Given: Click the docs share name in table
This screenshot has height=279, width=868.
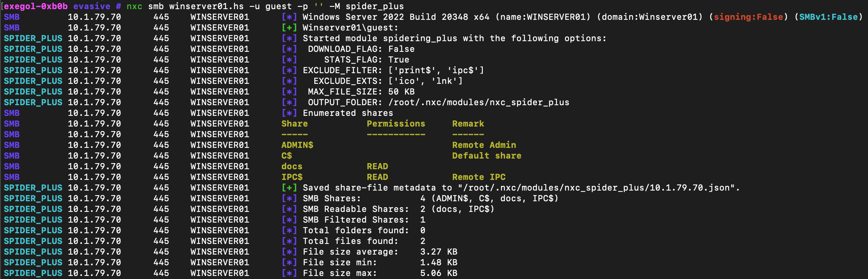Looking at the screenshot, I should pos(292,166).
